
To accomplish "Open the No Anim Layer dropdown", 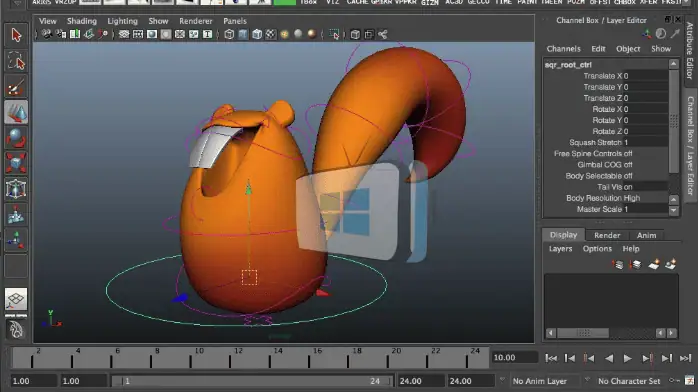I will click(x=540, y=381).
